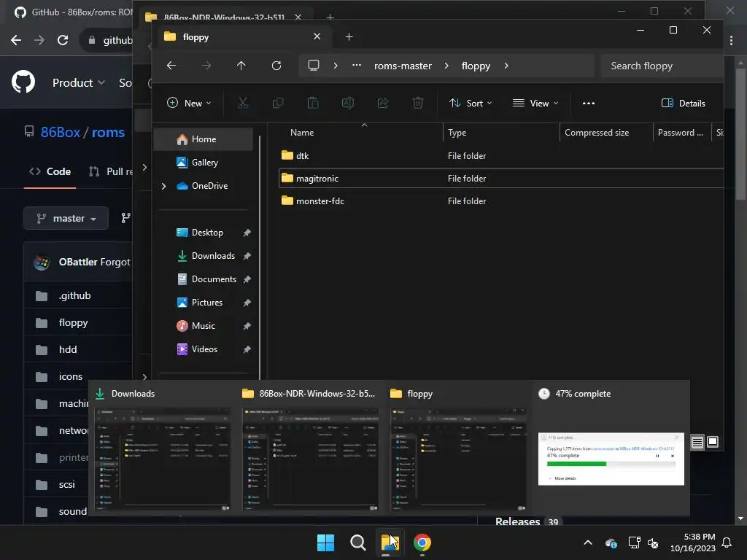The height and width of the screenshot is (560, 747).
Task: Select Home in the navigation pane
Action: click(x=204, y=139)
